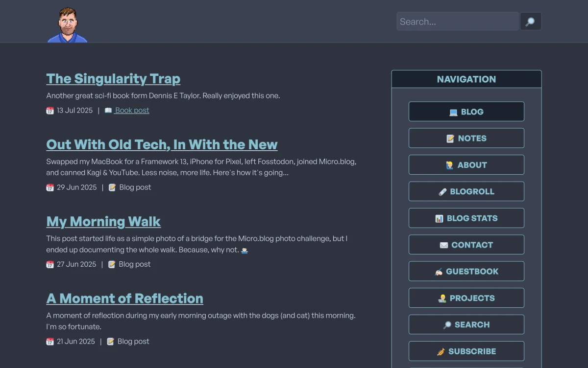View the Blog Stats page
This screenshot has height=368, width=588.
click(x=466, y=218)
